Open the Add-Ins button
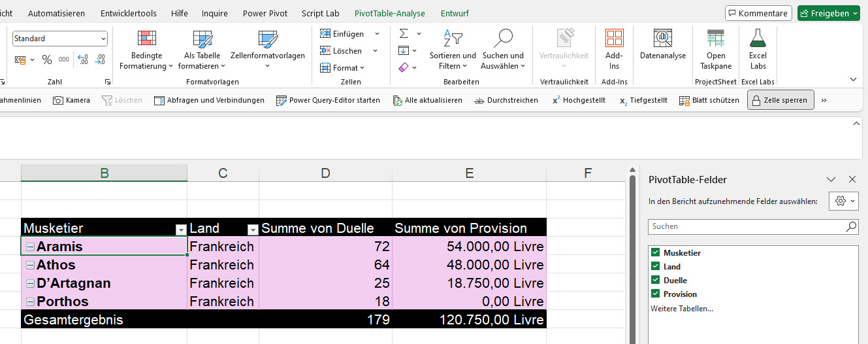 pos(614,48)
